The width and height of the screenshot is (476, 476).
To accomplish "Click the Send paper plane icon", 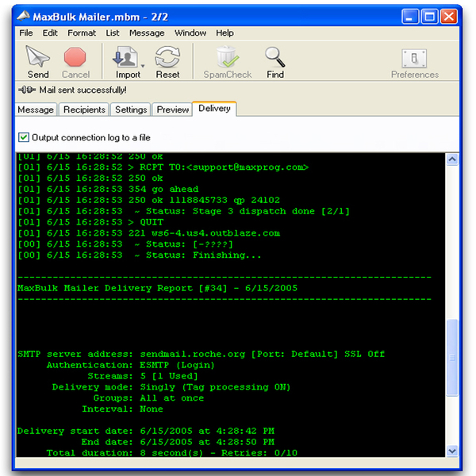I will click(37, 56).
